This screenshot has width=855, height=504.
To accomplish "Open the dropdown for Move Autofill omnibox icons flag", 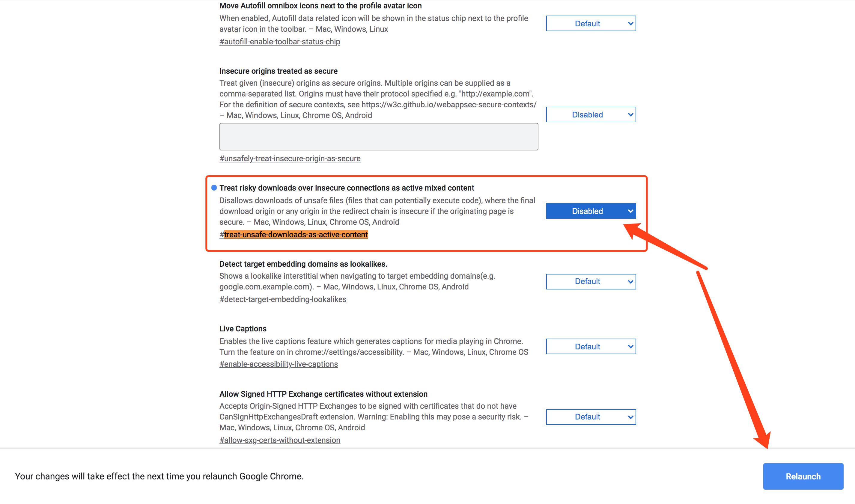I will click(591, 23).
